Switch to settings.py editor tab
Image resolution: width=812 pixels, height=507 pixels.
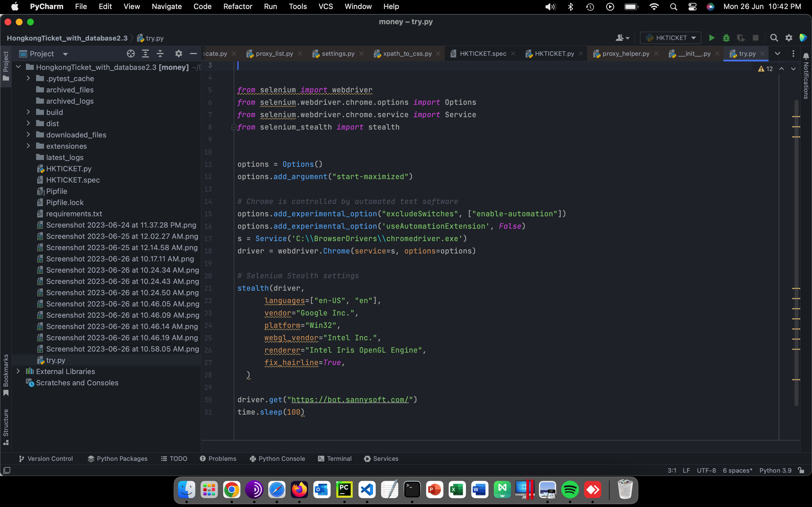(x=337, y=54)
